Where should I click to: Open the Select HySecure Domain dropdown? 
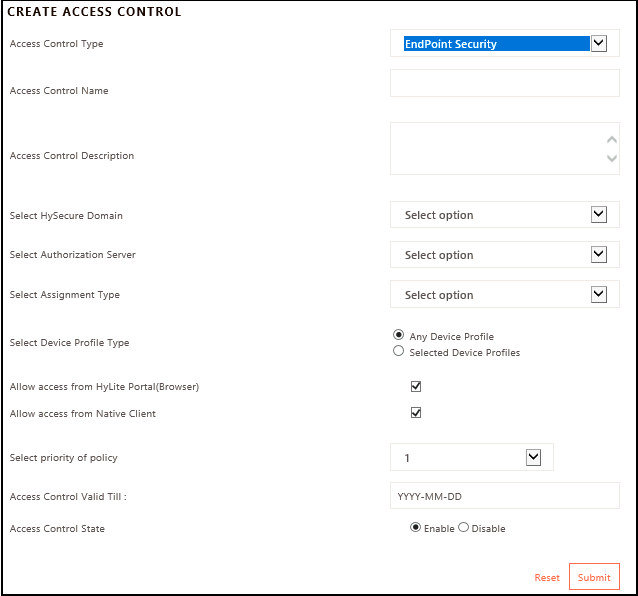coord(505,214)
